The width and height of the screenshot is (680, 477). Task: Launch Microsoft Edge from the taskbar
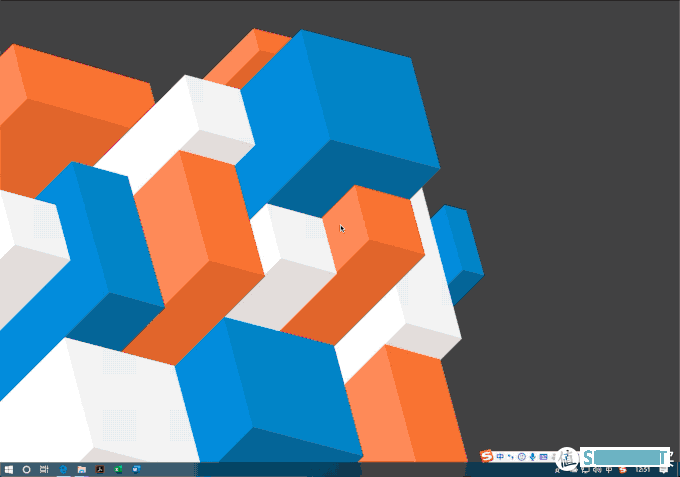(x=63, y=469)
